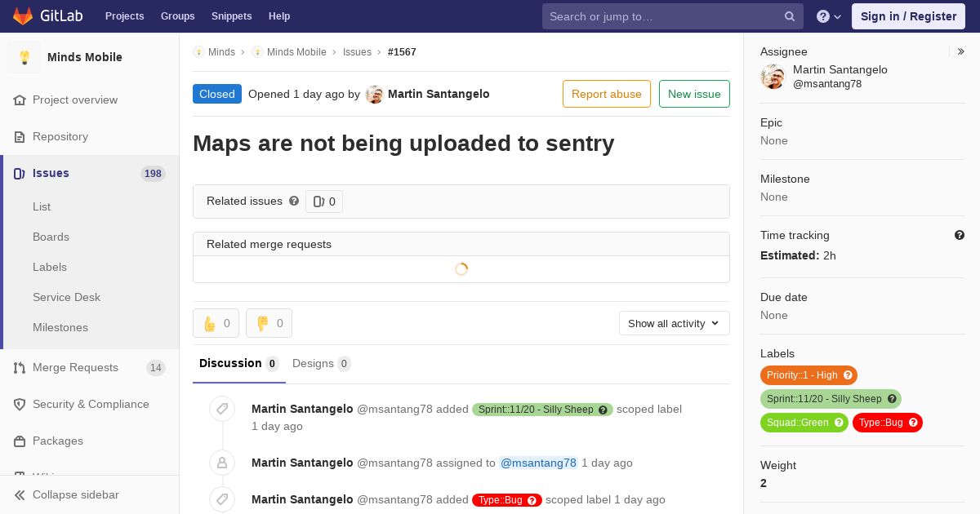The image size is (980, 514).
Task: Click Squad::Green label help icon
Action: [x=840, y=423]
